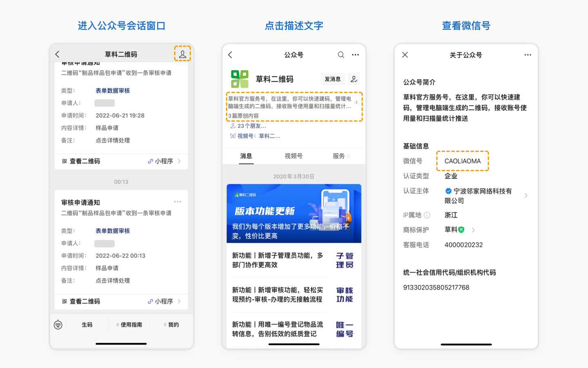Open the 版本功能更新 banner article
Image resolution: width=588 pixels, height=368 pixels.
pyautogui.click(x=294, y=213)
